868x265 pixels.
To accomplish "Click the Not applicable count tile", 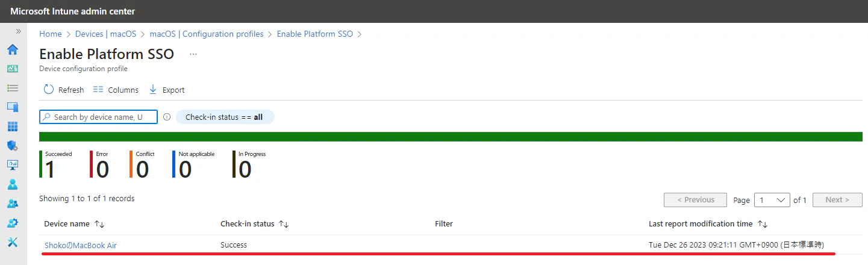I will pyautogui.click(x=193, y=164).
